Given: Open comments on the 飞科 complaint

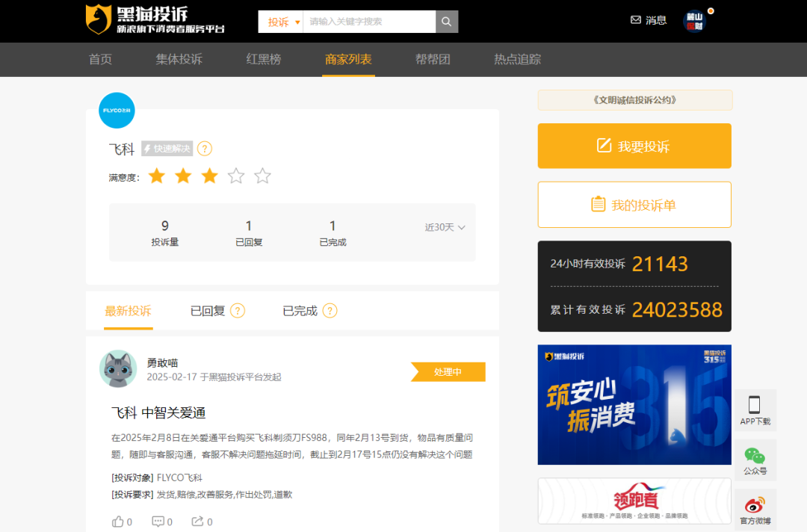Looking at the screenshot, I should click(x=158, y=522).
